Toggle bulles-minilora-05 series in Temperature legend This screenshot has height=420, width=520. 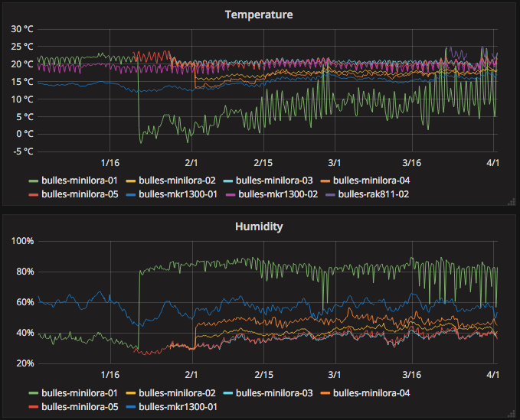click(x=80, y=194)
